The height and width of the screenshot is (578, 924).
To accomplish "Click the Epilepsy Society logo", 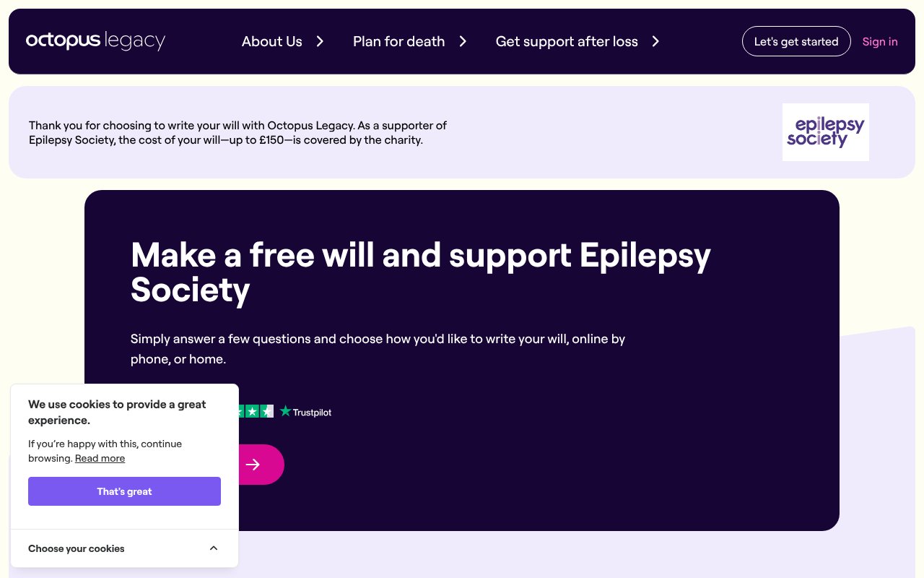I will [x=825, y=131].
